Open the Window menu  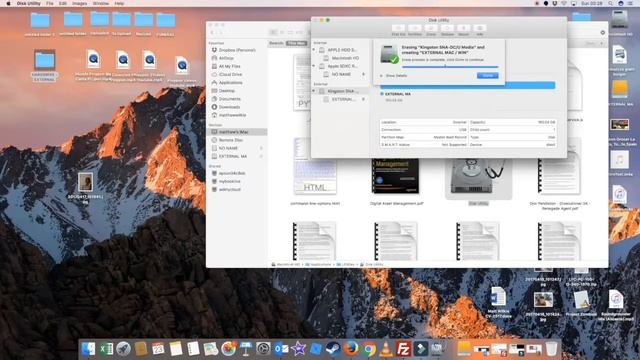pyautogui.click(x=100, y=3)
